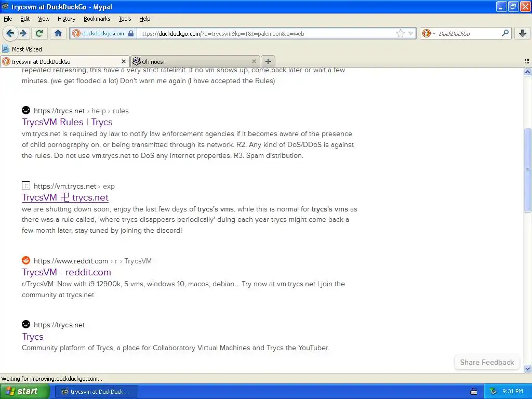This screenshot has height=399, width=532.
Task: Click the 9:31 PM system clock
Action: [x=513, y=392]
